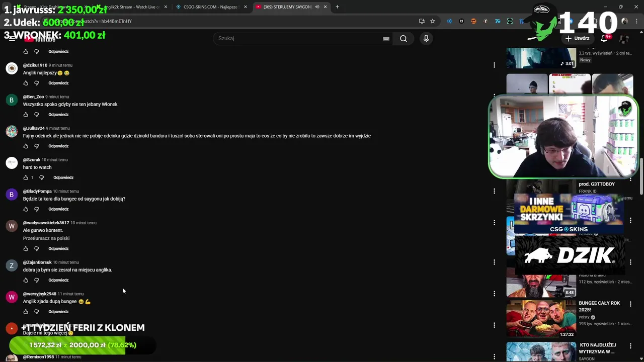Dislike the comment by @Ben_Zoo

point(36,115)
